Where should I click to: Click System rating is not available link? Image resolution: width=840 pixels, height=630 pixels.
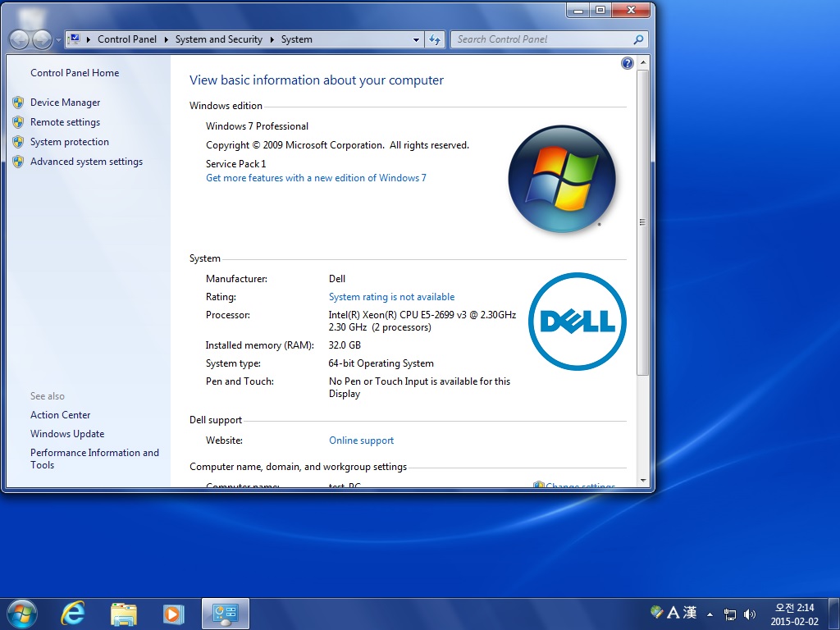391,297
